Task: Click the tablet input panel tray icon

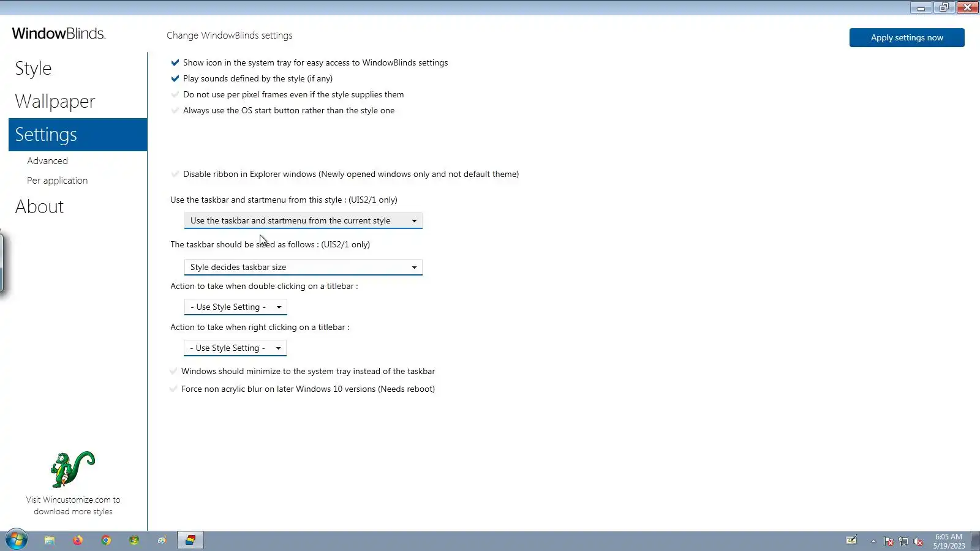Action: coord(851,540)
